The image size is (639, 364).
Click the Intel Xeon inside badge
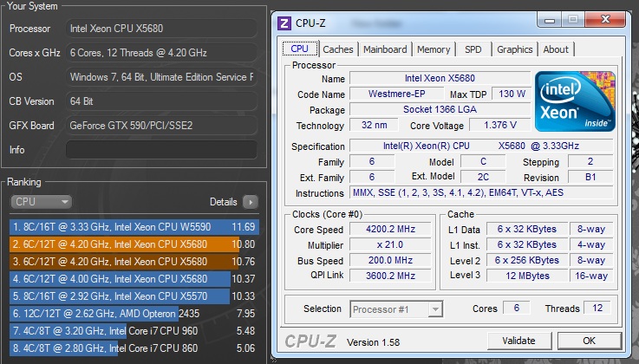point(575,101)
